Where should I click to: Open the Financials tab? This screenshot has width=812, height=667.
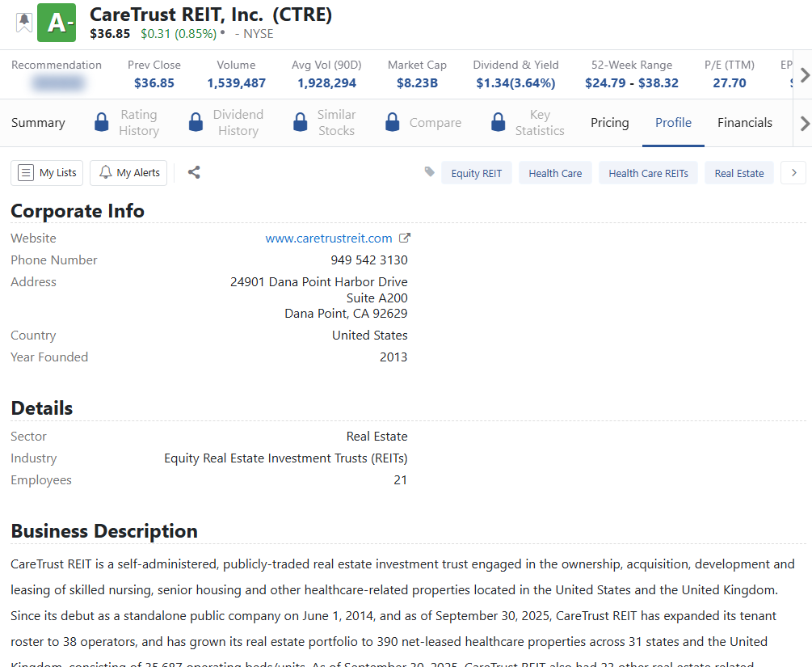click(744, 123)
